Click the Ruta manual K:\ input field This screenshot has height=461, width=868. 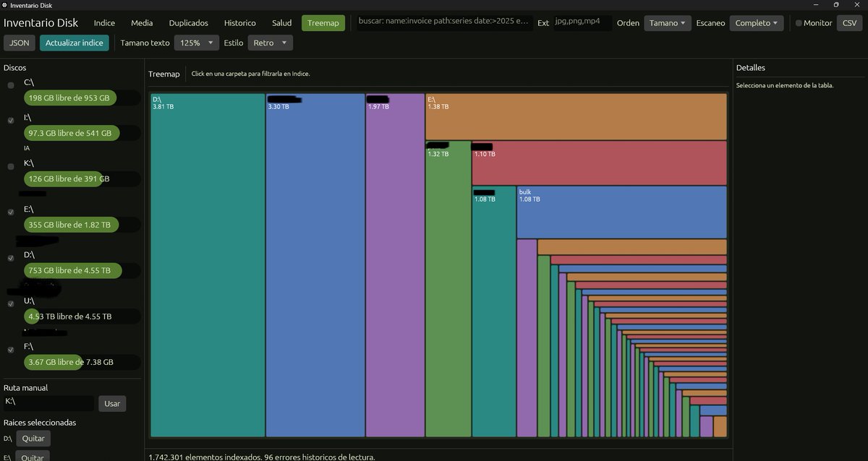pos(48,403)
